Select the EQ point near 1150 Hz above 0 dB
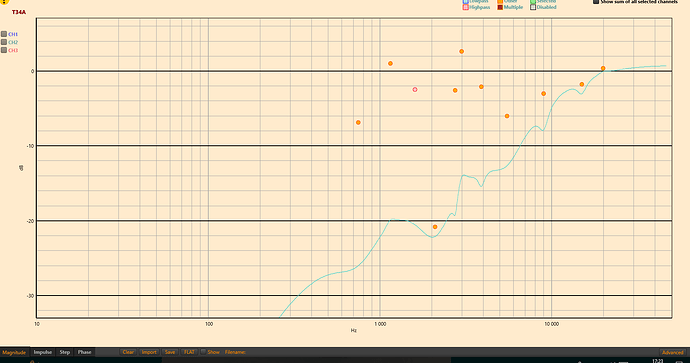This screenshot has width=690, height=363. [x=390, y=63]
